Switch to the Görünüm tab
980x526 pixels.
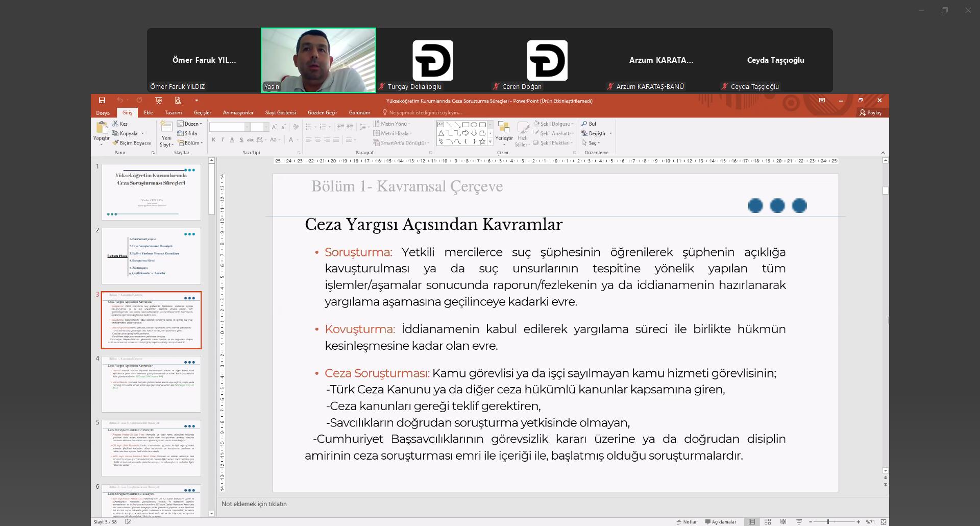tap(359, 112)
